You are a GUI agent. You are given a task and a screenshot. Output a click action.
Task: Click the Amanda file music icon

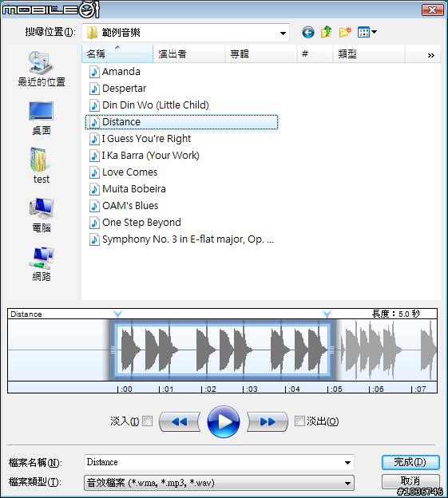coord(94,72)
